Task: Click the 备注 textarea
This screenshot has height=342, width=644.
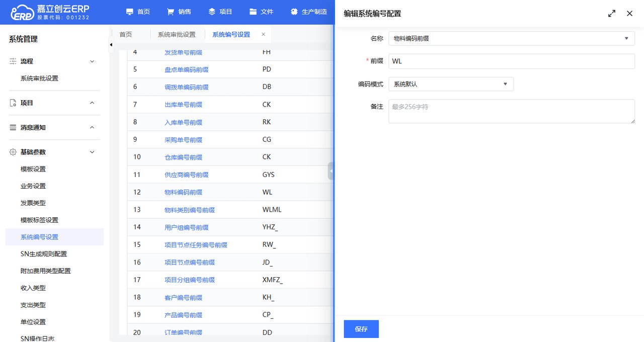Action: (x=512, y=111)
